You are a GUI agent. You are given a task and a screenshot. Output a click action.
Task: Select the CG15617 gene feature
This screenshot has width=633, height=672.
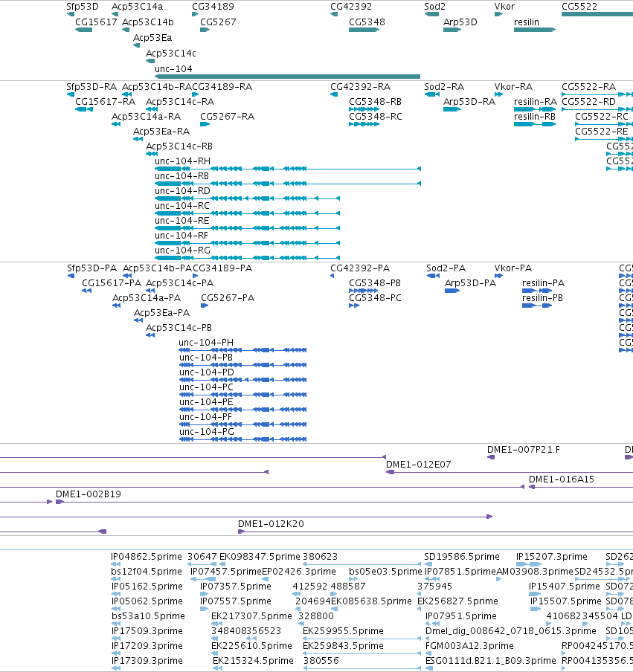[x=83, y=30]
